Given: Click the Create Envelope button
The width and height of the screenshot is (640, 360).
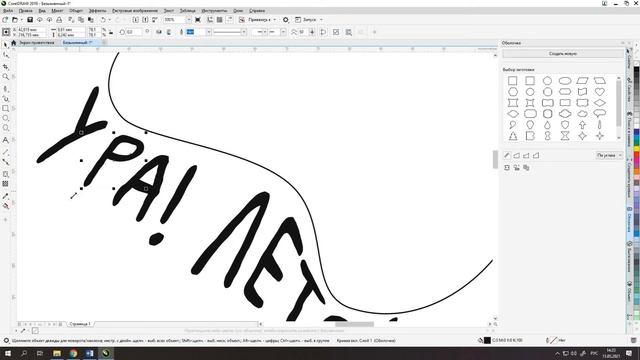Looking at the screenshot, I should click(562, 53).
